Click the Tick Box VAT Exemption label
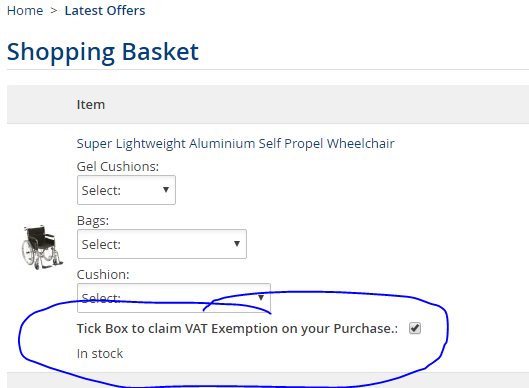 [x=238, y=328]
